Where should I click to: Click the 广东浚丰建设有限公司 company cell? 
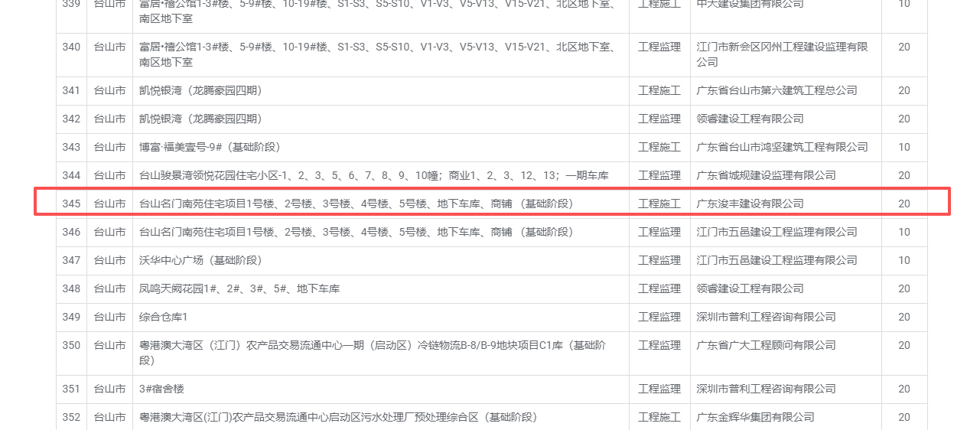point(750,204)
